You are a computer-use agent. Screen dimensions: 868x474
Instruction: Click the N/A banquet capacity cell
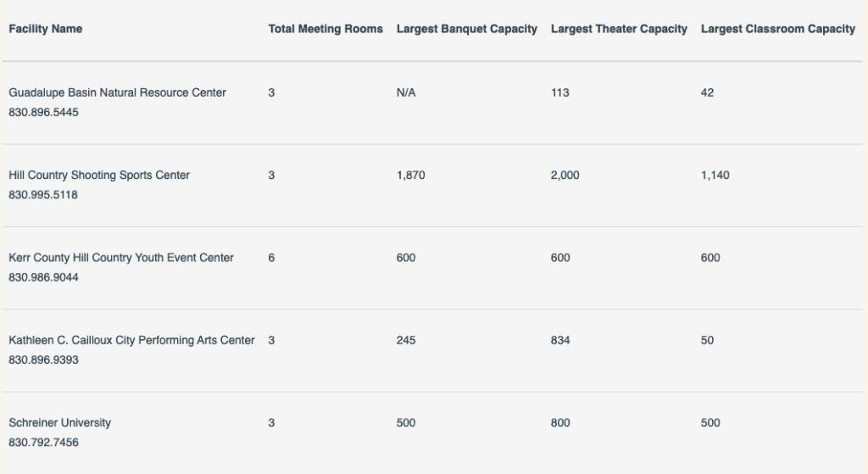[406, 92]
